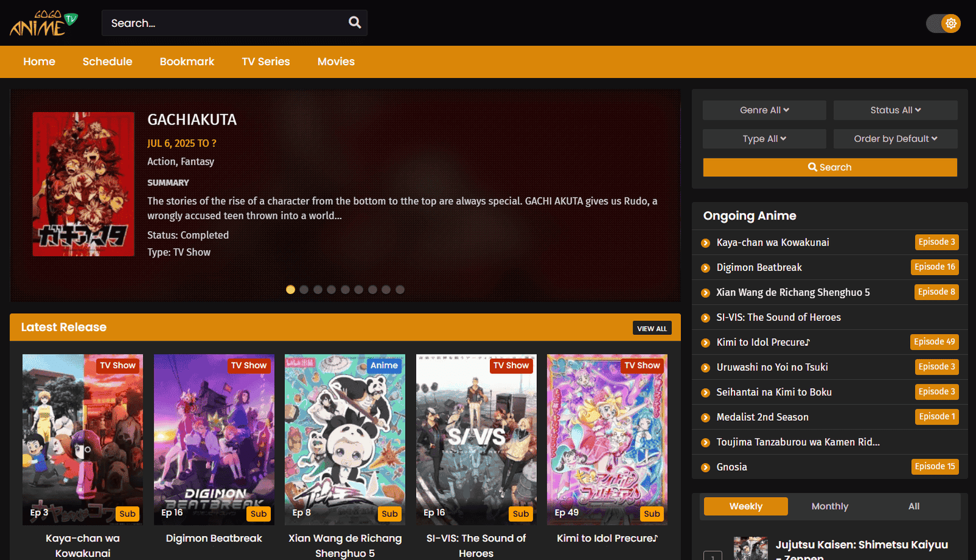Select the fourth carousel indicator dot
Image resolution: width=976 pixels, height=560 pixels.
(x=332, y=289)
